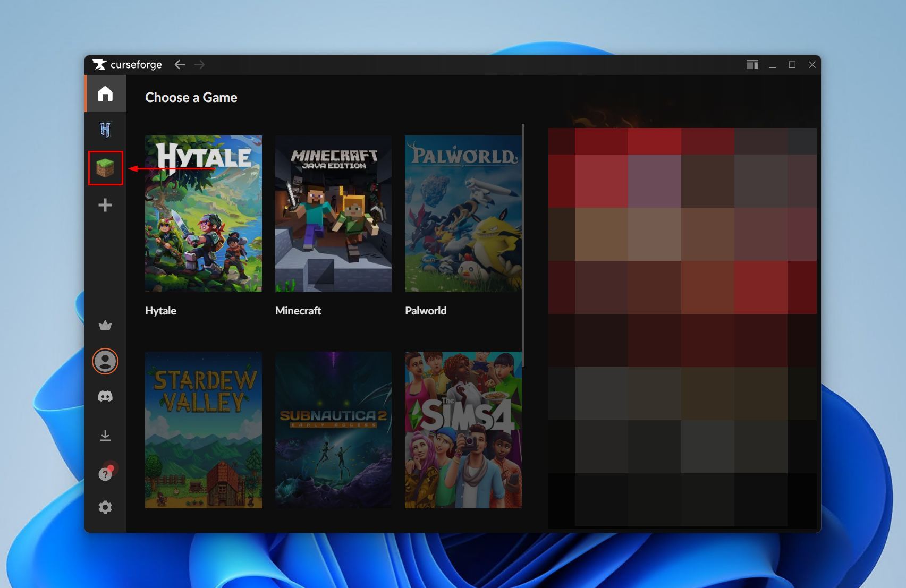Open the help question mark icon
The height and width of the screenshot is (588, 906).
(105, 473)
